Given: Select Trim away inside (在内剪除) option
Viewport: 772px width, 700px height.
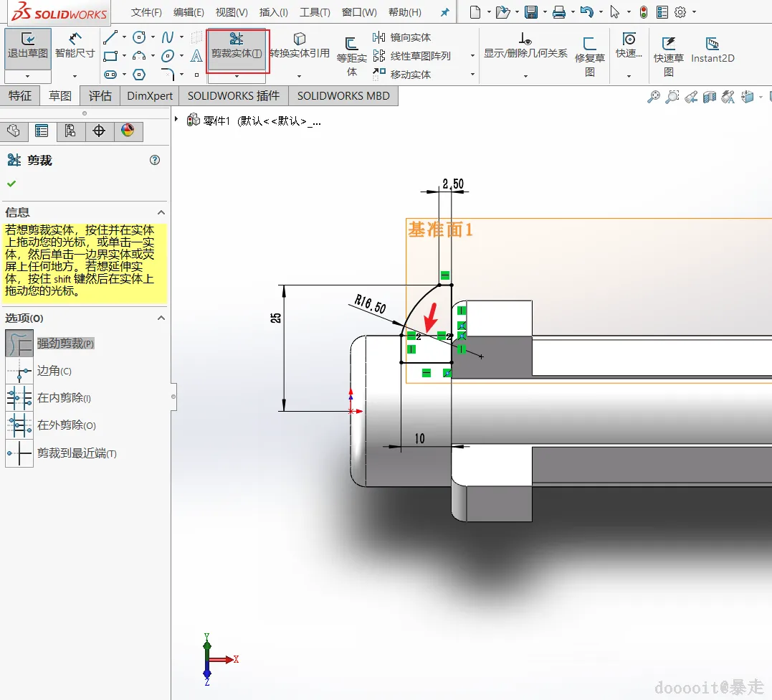Looking at the screenshot, I should click(x=48, y=398).
